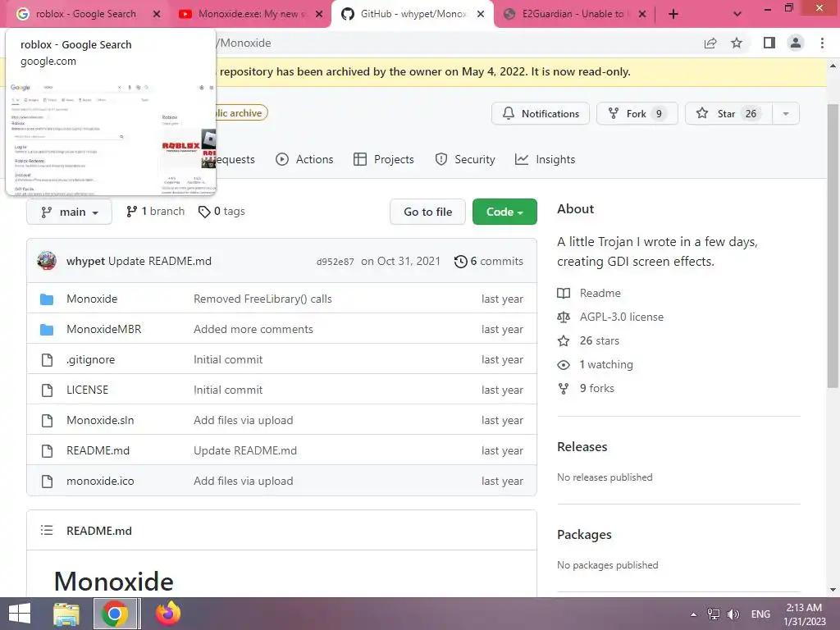Toggle the README table of contents icon

47,531
